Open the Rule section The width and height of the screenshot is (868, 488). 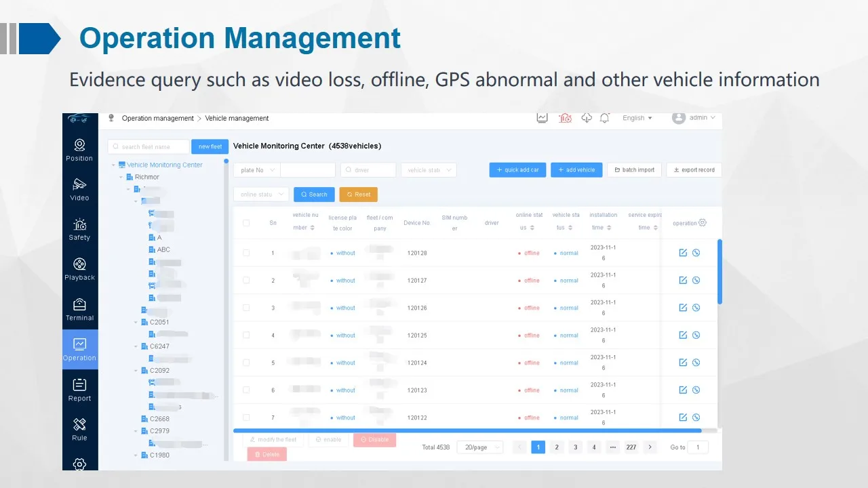click(79, 430)
